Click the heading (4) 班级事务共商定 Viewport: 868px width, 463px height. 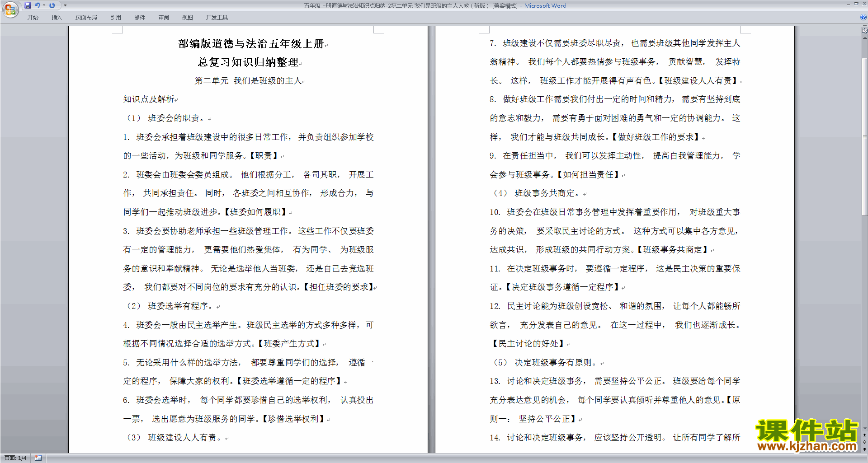click(536, 193)
